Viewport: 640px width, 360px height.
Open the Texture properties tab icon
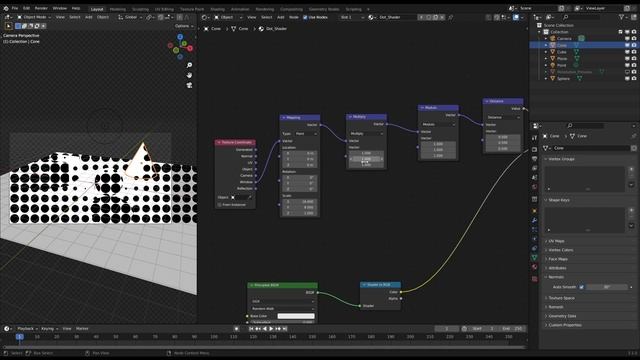tap(535, 279)
